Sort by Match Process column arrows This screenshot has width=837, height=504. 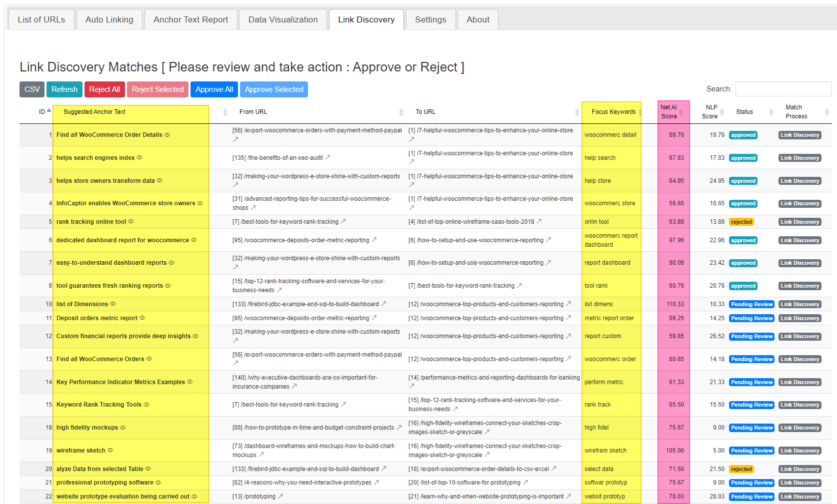click(827, 112)
